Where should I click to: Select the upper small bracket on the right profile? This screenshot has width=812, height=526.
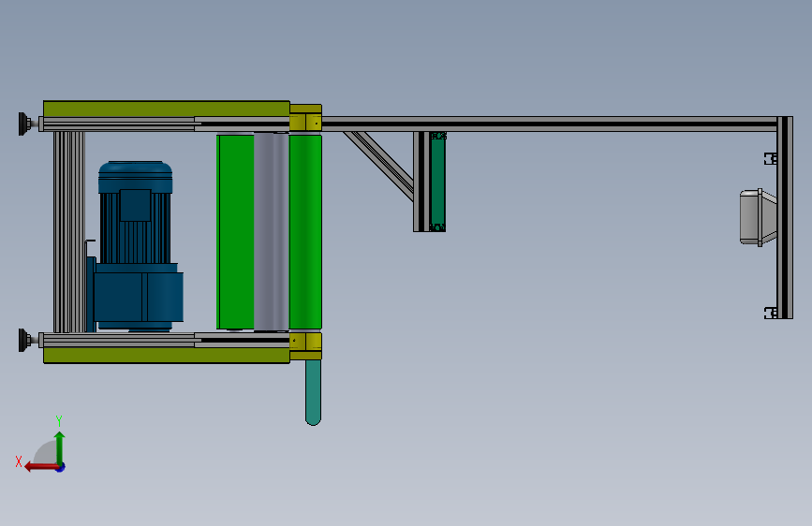(x=771, y=158)
